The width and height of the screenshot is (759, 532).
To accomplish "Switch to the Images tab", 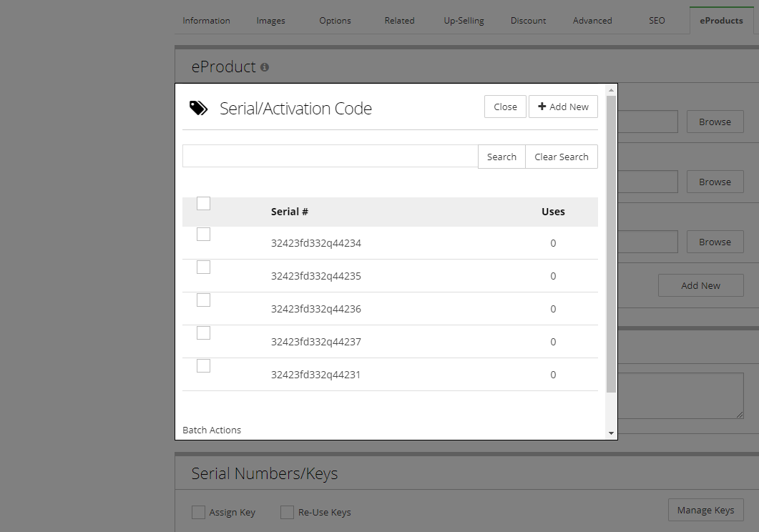I will 270,21.
